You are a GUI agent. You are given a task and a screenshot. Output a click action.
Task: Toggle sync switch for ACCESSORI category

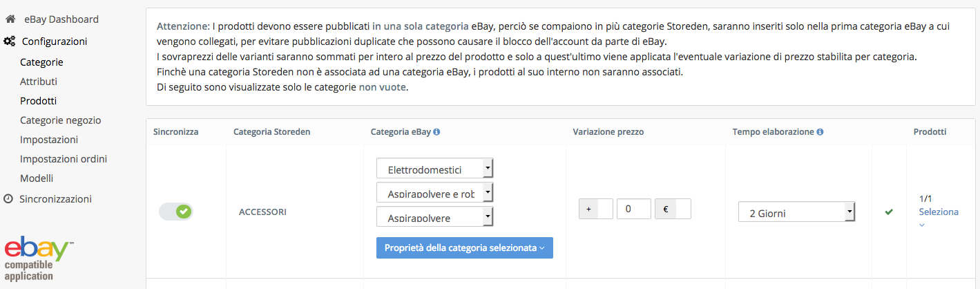pos(175,212)
